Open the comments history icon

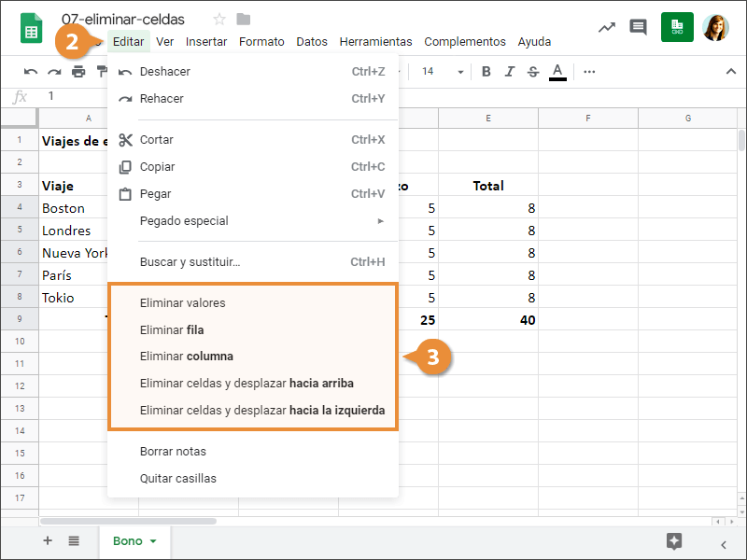coord(639,27)
